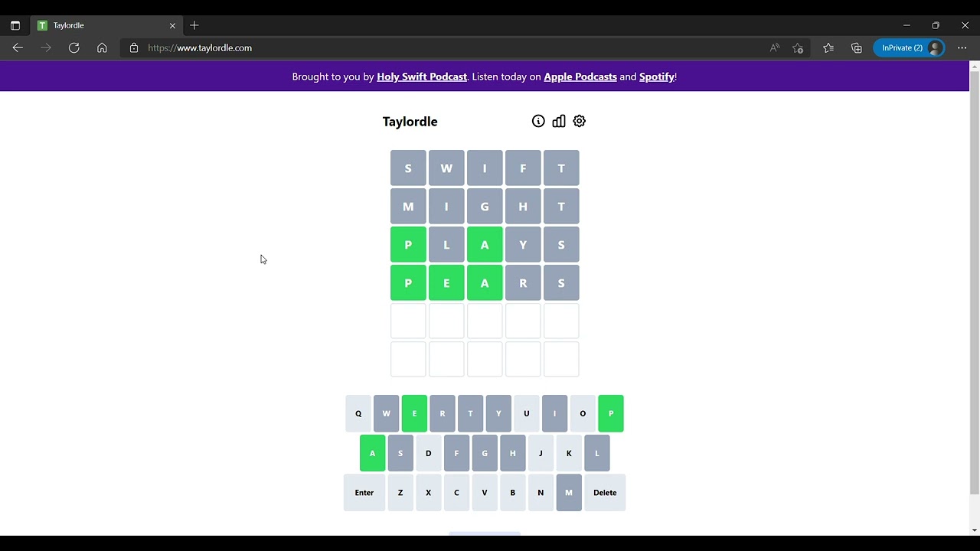Screen dimensions: 980x551
Task: Click the browser back arrow
Action: pyautogui.click(x=18, y=47)
